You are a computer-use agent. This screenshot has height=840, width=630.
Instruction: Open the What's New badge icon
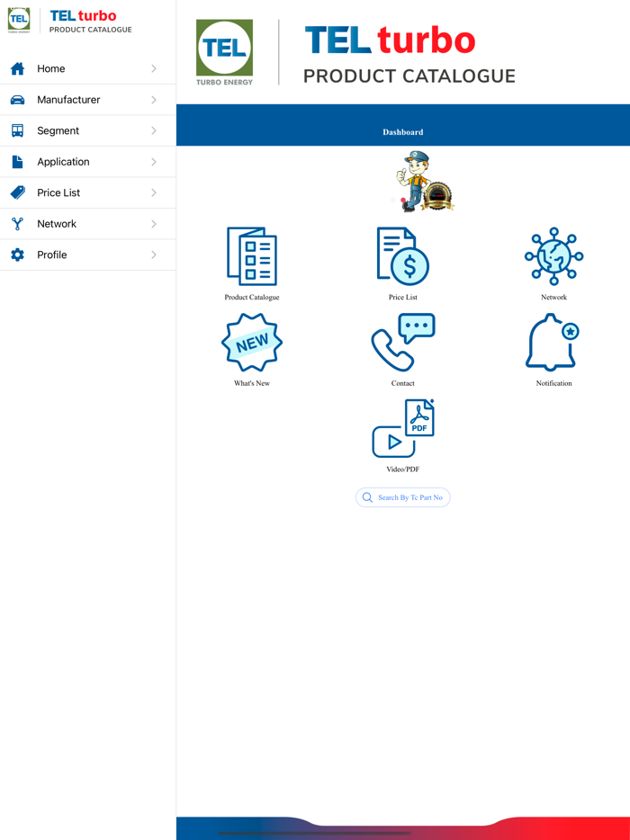(x=251, y=343)
